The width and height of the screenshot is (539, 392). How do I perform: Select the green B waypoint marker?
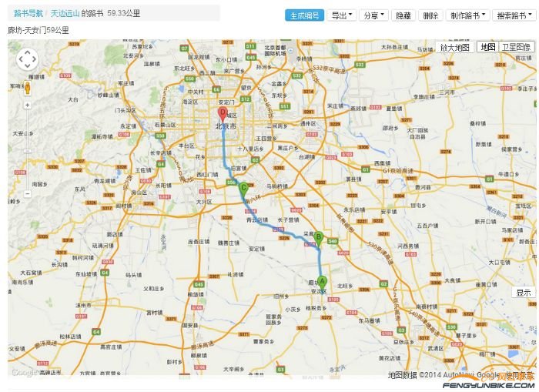318,238
